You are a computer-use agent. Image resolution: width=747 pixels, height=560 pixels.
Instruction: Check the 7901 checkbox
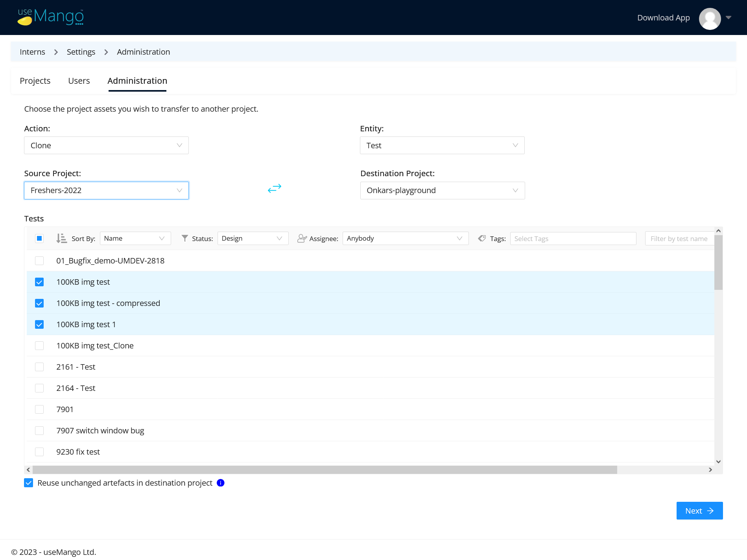coord(39,409)
